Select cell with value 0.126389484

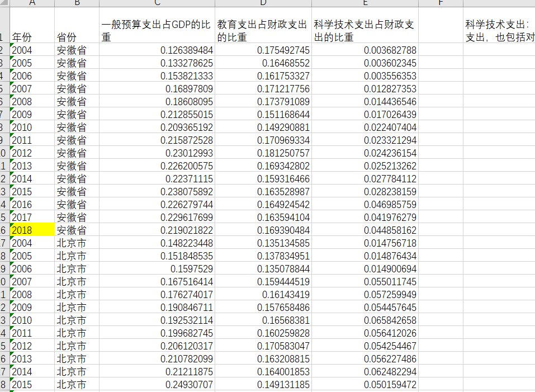157,50
